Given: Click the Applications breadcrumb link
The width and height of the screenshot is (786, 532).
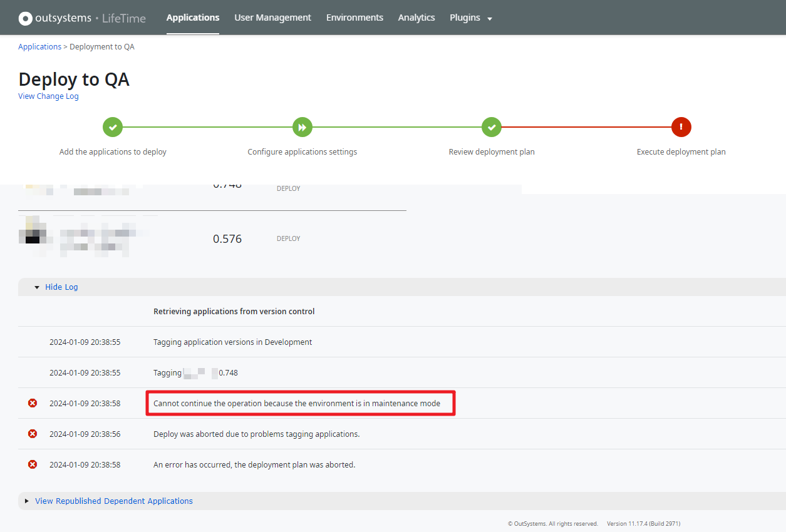Looking at the screenshot, I should [39, 47].
